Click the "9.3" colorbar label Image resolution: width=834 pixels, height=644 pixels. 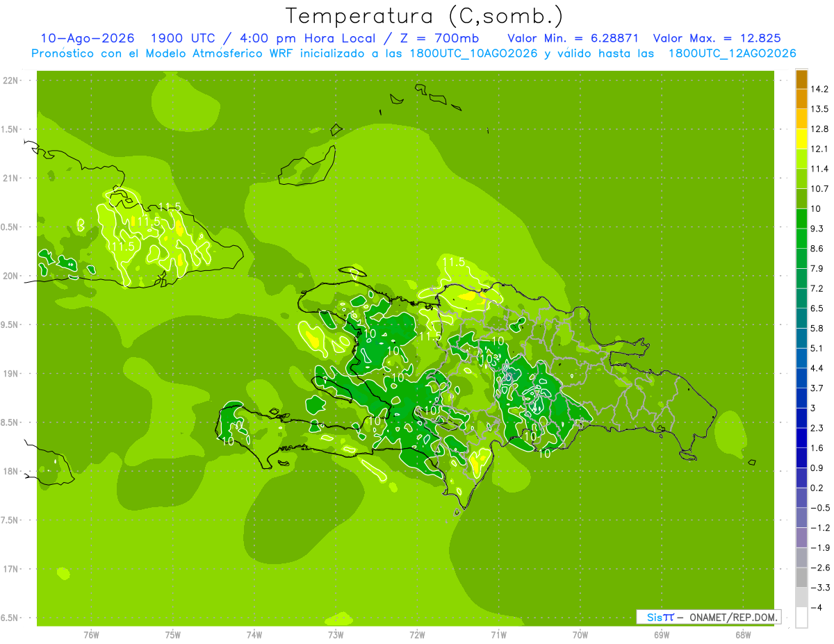[x=817, y=229]
